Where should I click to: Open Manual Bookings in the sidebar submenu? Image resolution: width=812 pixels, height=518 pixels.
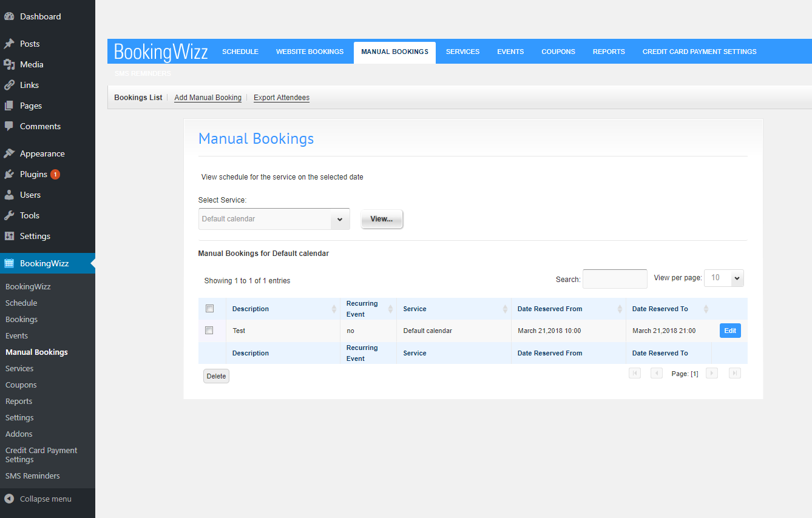pos(36,352)
